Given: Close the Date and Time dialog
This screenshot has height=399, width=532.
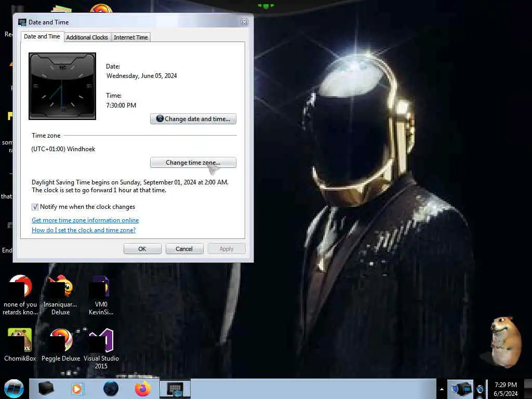Looking at the screenshot, I should [244, 22].
